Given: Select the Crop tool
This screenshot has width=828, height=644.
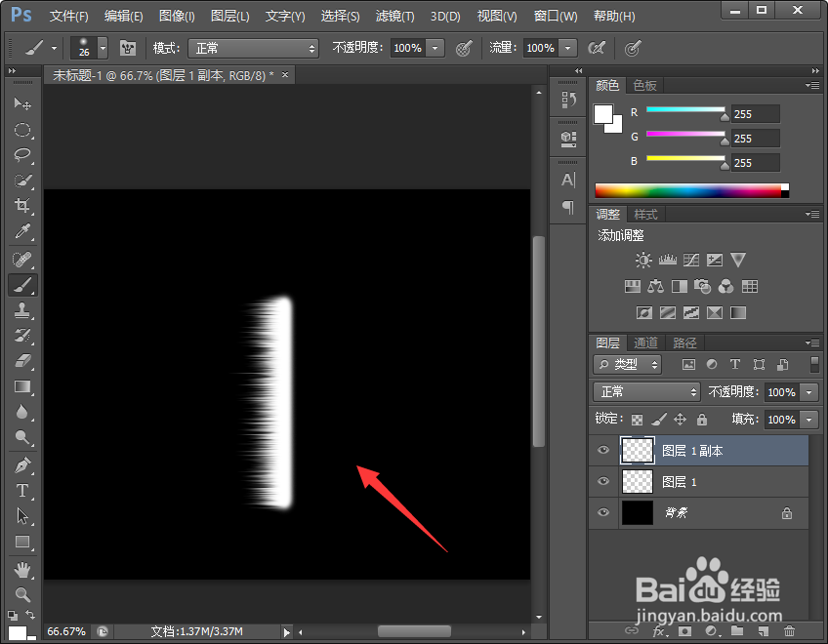Looking at the screenshot, I should coord(22,205).
